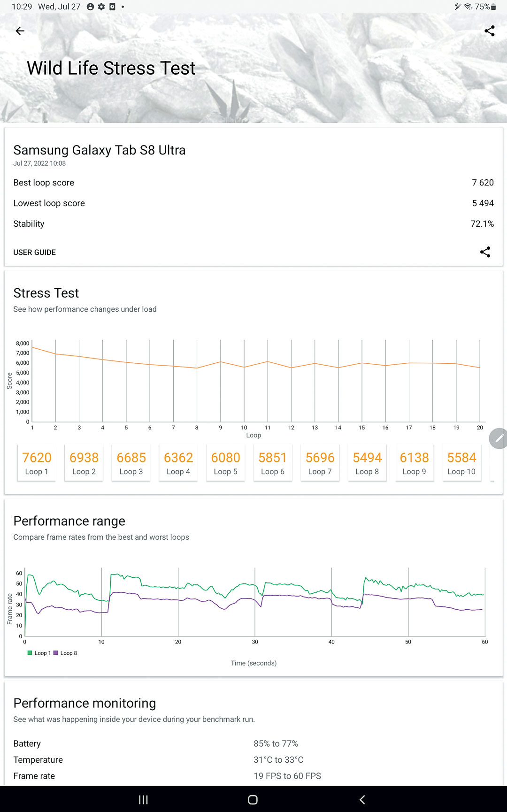Tap the back arrow in header
This screenshot has height=812, width=507.
click(x=20, y=31)
